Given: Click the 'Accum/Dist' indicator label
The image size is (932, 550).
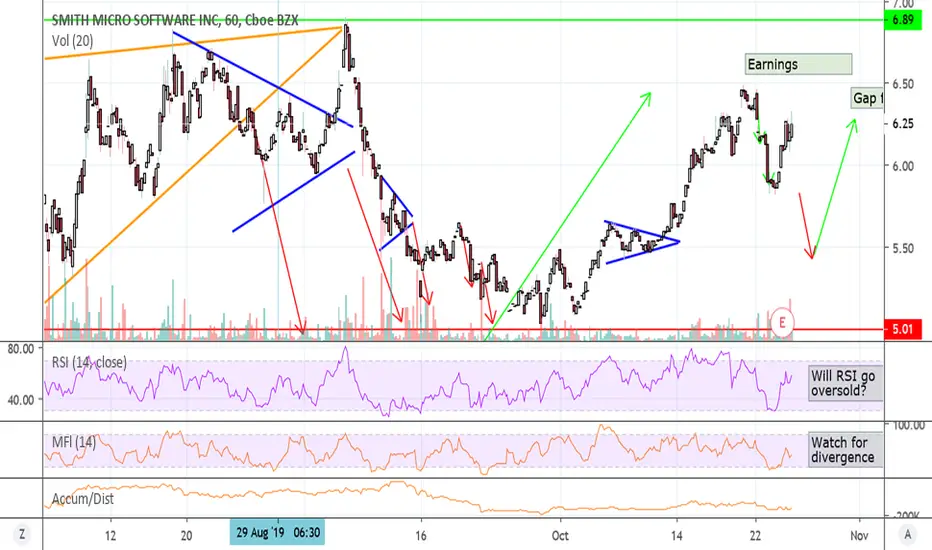Looking at the screenshot, I should [x=83, y=499].
